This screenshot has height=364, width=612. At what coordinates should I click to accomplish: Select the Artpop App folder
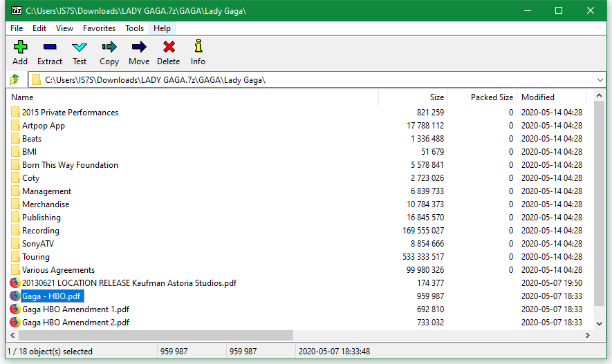coord(43,126)
